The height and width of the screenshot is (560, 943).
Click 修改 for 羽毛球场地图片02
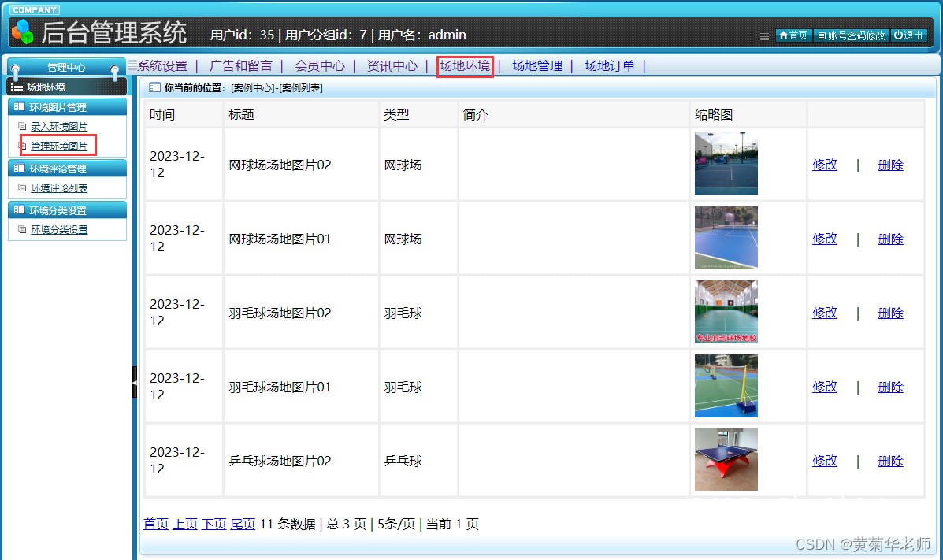tap(825, 313)
